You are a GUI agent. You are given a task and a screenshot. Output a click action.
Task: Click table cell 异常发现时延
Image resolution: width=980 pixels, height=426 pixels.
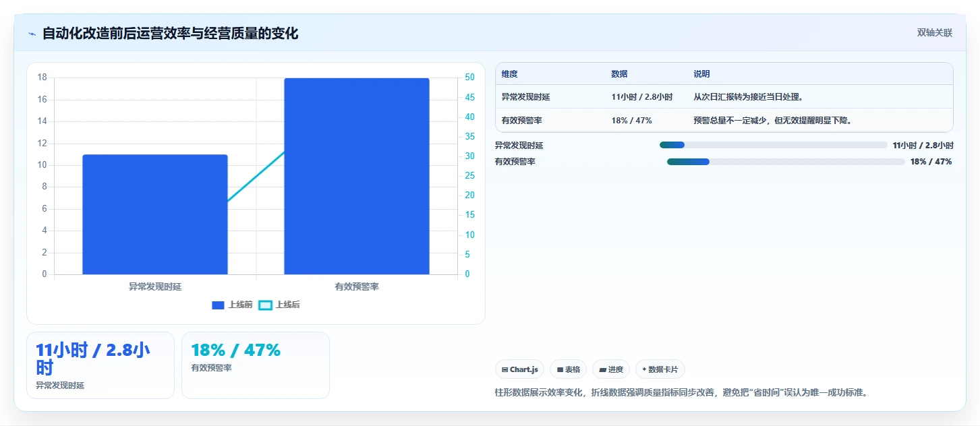click(526, 97)
